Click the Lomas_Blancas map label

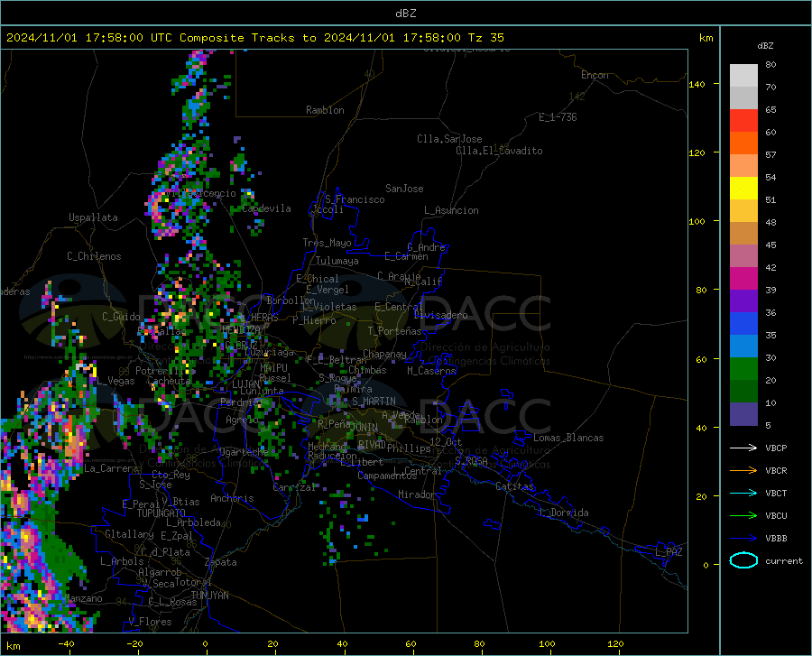(568, 438)
